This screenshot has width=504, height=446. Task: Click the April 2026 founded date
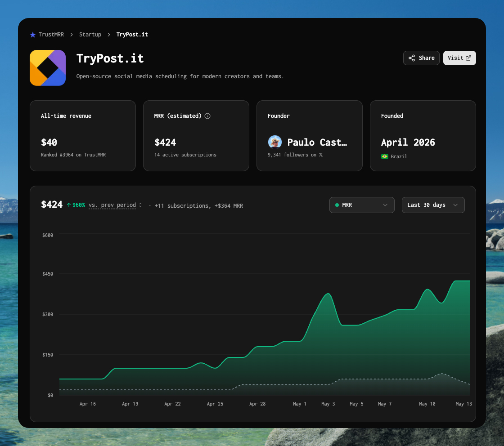point(408,142)
